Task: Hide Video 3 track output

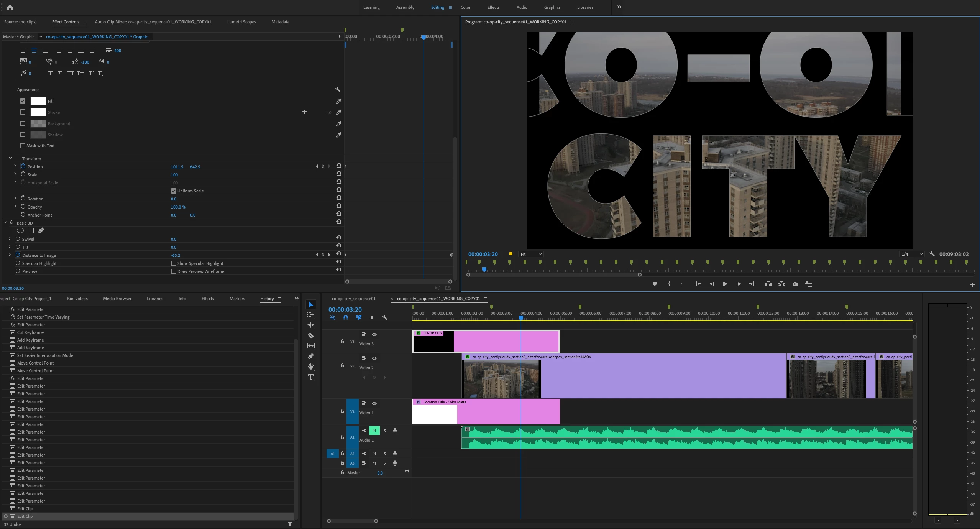Action: (374, 334)
